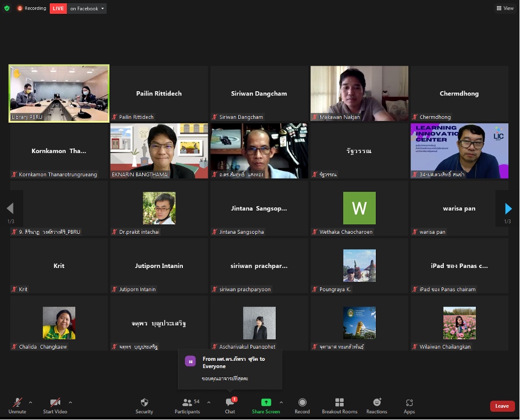Open the Security shield options
520x420 pixels.
(144, 405)
